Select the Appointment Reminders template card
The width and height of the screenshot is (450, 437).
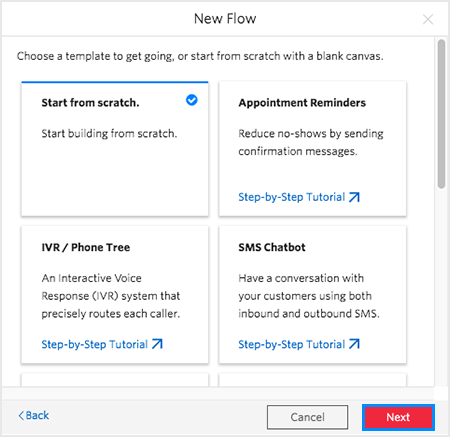[313, 149]
